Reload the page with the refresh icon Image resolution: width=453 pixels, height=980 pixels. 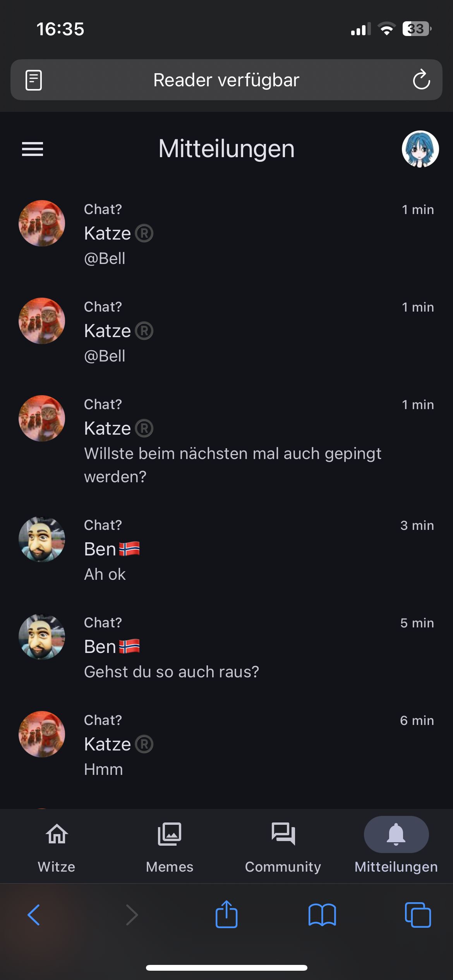421,80
